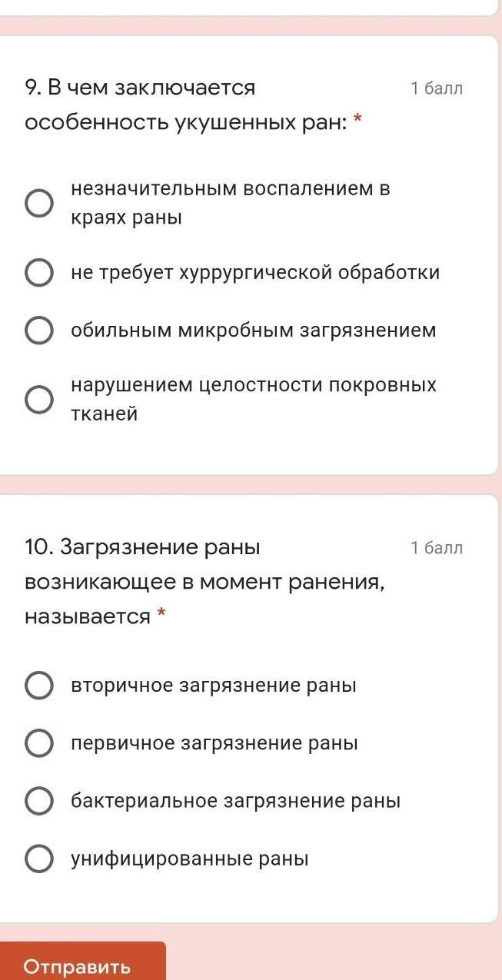Click the answer text "обильным микробным загрязнением"
502x980 pixels.
pos(254,331)
